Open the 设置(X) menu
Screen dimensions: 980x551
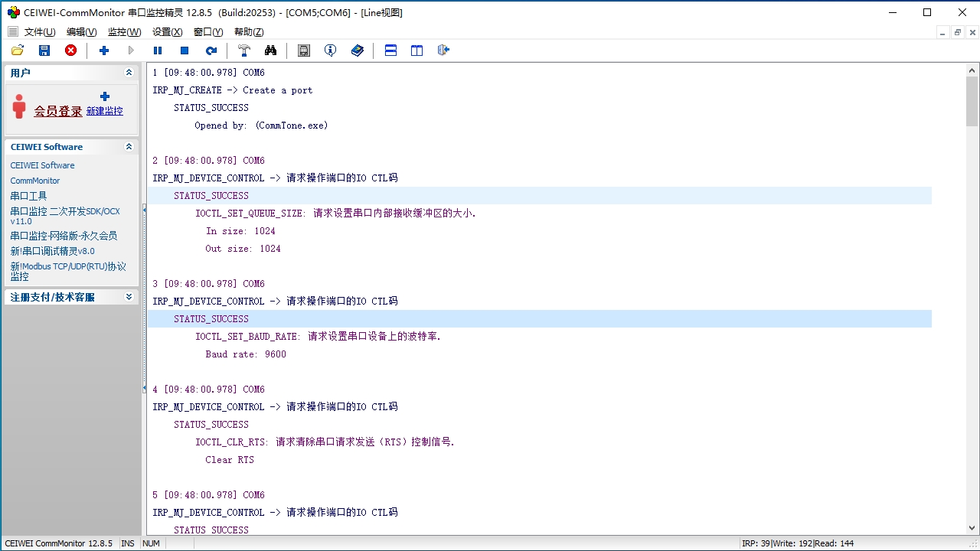click(168, 31)
